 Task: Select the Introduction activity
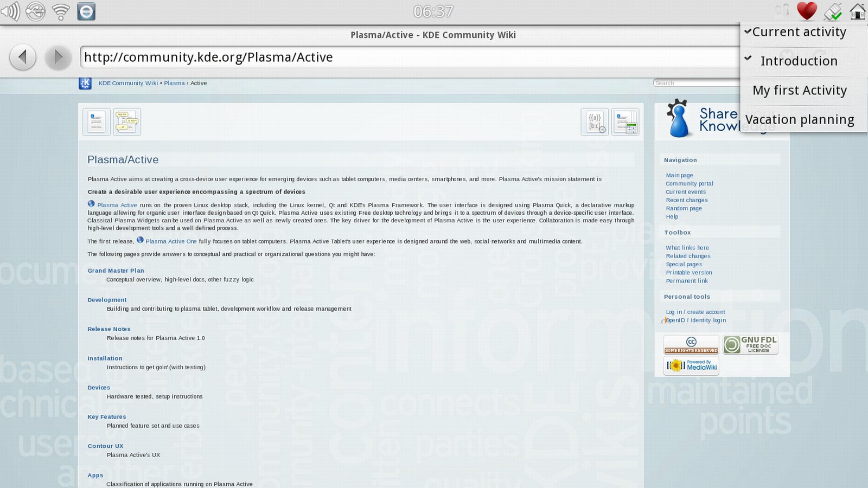point(799,61)
